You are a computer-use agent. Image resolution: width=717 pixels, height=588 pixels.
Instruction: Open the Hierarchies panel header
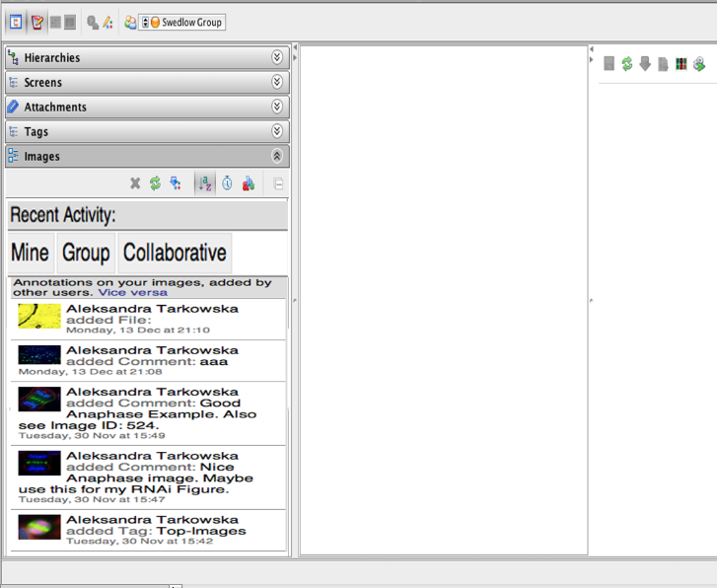click(147, 57)
